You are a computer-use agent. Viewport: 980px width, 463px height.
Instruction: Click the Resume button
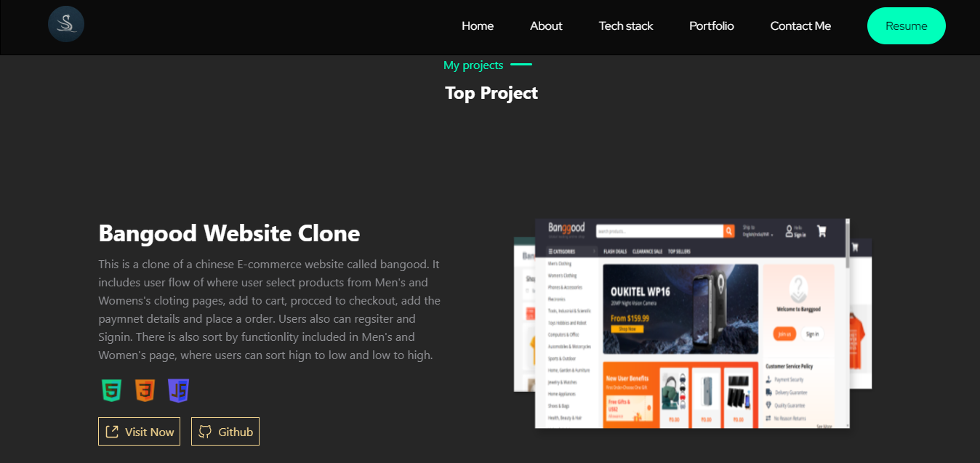click(906, 25)
